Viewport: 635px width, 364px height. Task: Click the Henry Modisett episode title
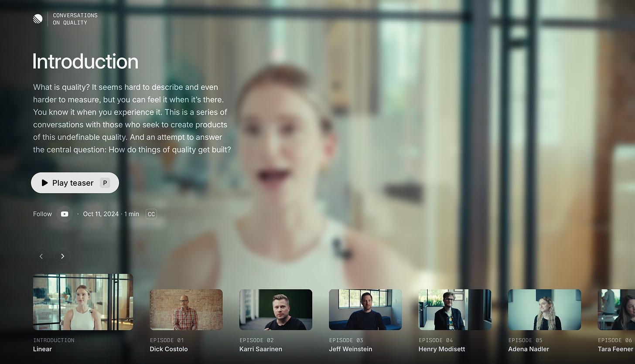pos(442,349)
